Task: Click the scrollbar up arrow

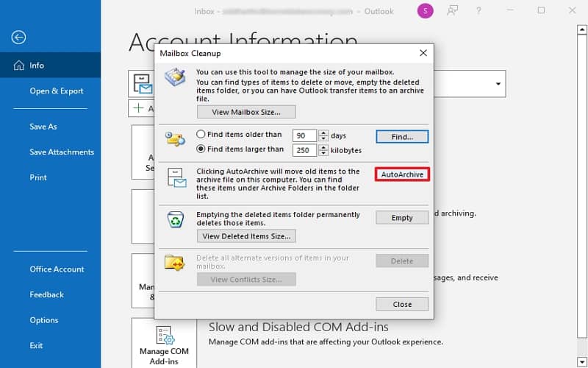Action: [x=581, y=29]
